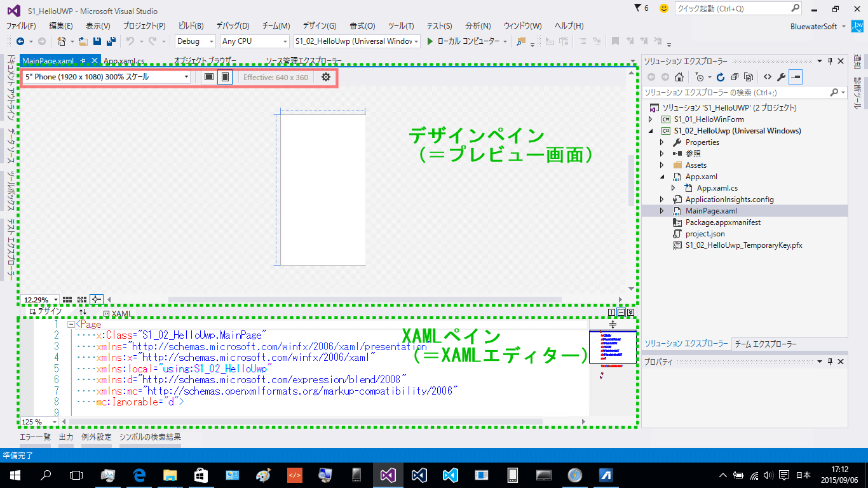Click the New Project toolbar icon
The image size is (868, 488).
pyautogui.click(x=62, y=41)
